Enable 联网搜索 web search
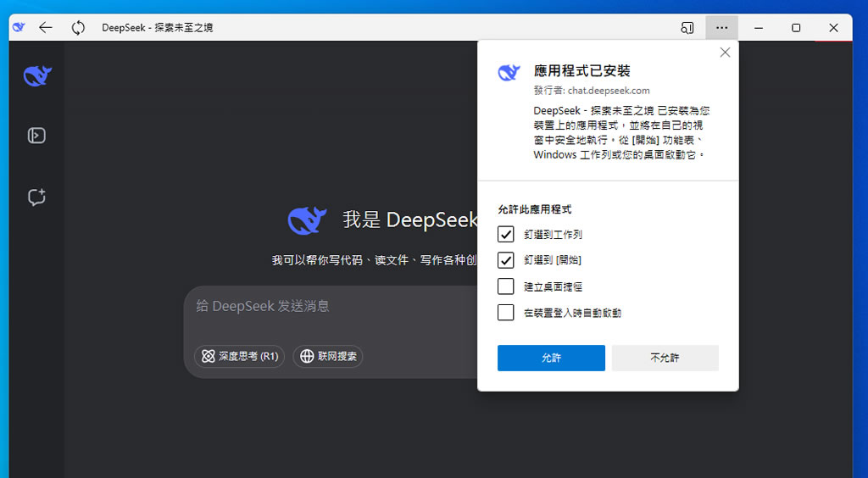 [x=328, y=356]
